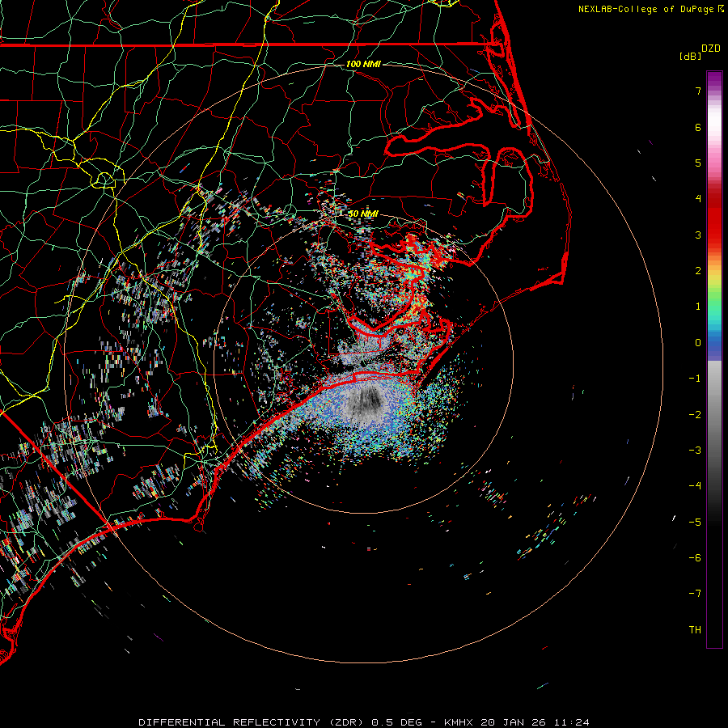This screenshot has height=728, width=728.
Task: Pick the green 1 dB color bar segment
Action: [x=714, y=307]
